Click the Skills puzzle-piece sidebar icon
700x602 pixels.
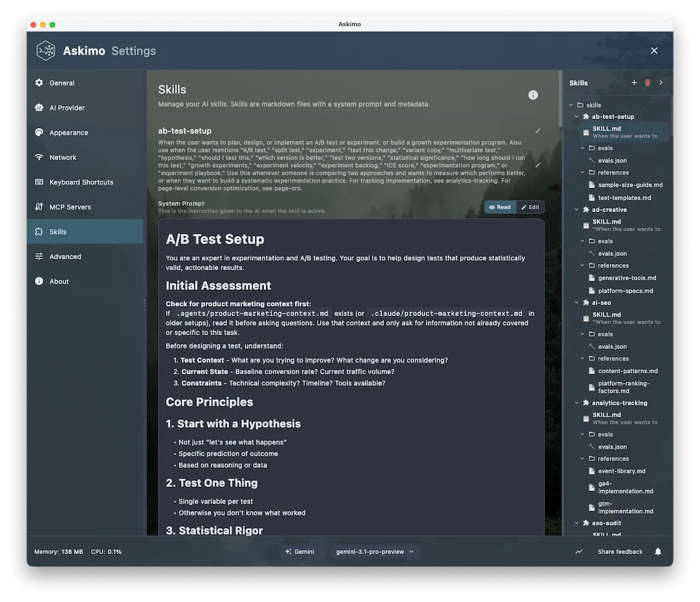click(x=39, y=231)
